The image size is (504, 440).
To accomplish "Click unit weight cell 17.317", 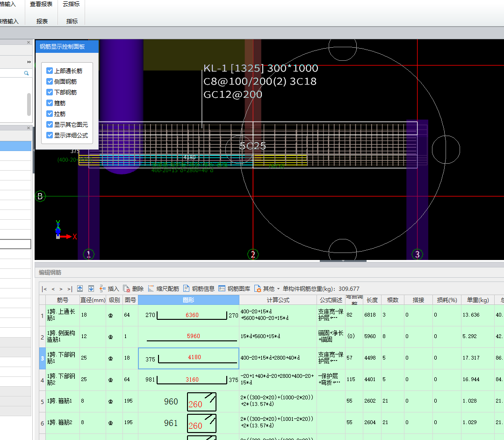I will pos(478,358).
